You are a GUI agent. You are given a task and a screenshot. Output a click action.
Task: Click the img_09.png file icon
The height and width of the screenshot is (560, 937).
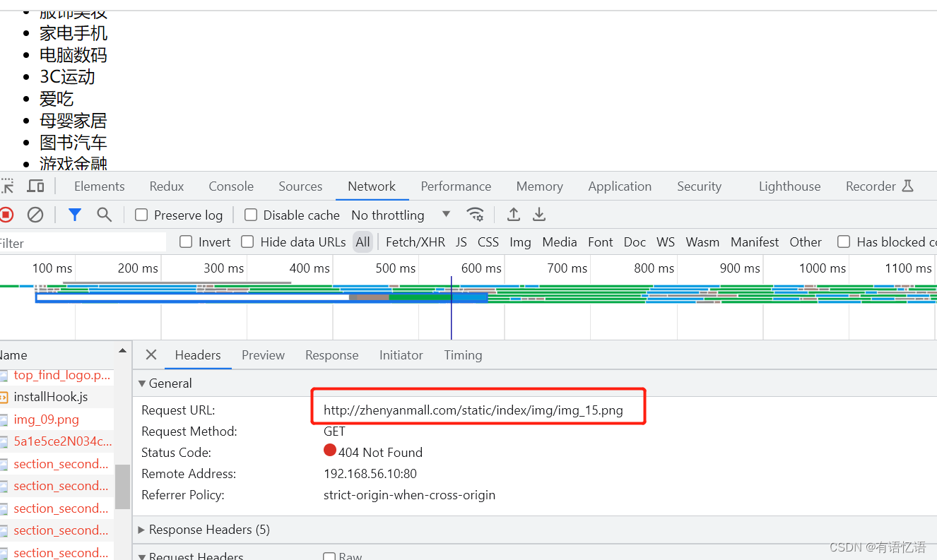(x=4, y=419)
